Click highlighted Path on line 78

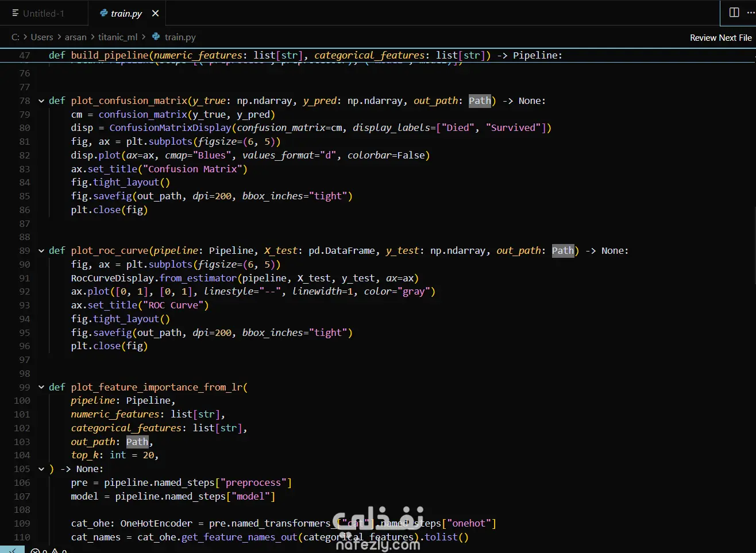[x=480, y=101]
